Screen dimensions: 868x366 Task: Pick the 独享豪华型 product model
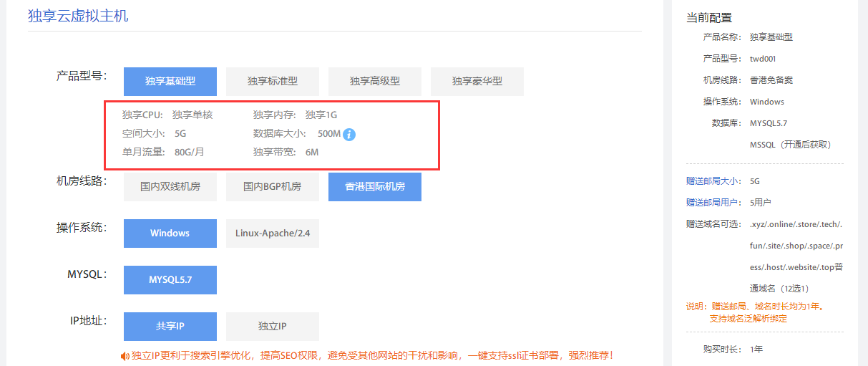[x=477, y=82]
